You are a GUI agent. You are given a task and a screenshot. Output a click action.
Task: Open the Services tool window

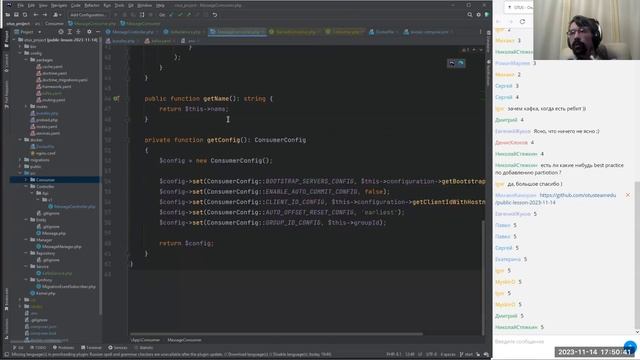(118, 348)
